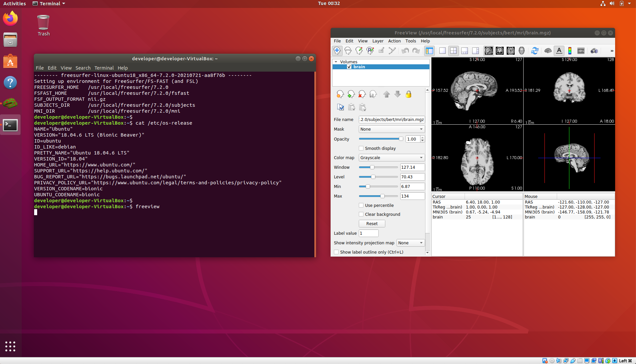
Task: Select the 2x2 layout icon
Action: pos(453,51)
